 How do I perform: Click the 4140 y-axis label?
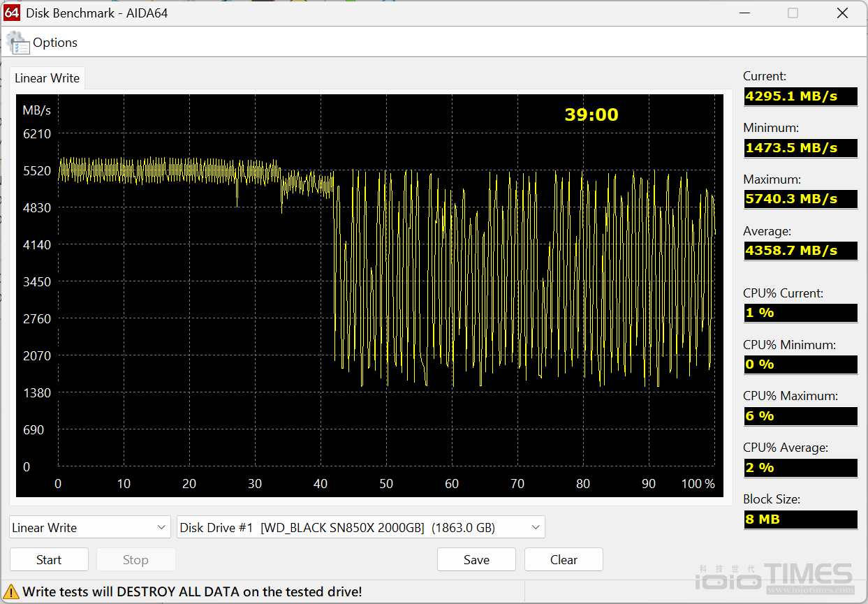(37, 244)
